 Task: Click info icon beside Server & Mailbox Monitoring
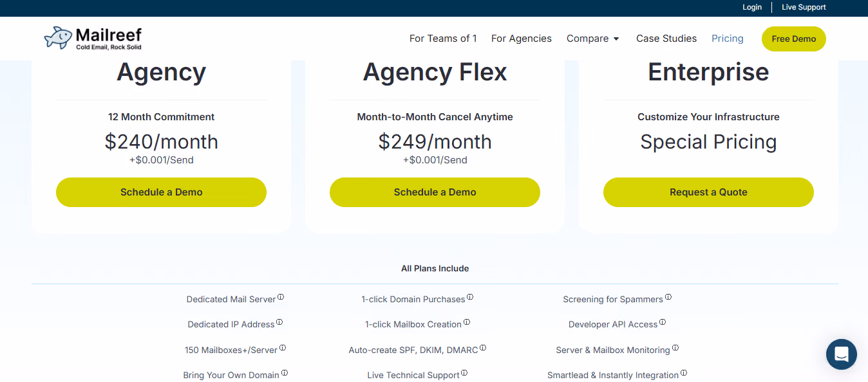pyautogui.click(x=675, y=348)
